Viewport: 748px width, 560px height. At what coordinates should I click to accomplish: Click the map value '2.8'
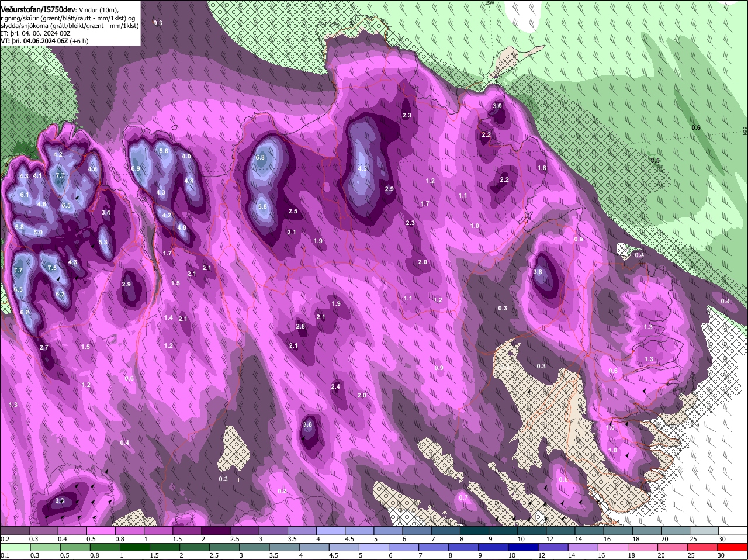300,326
